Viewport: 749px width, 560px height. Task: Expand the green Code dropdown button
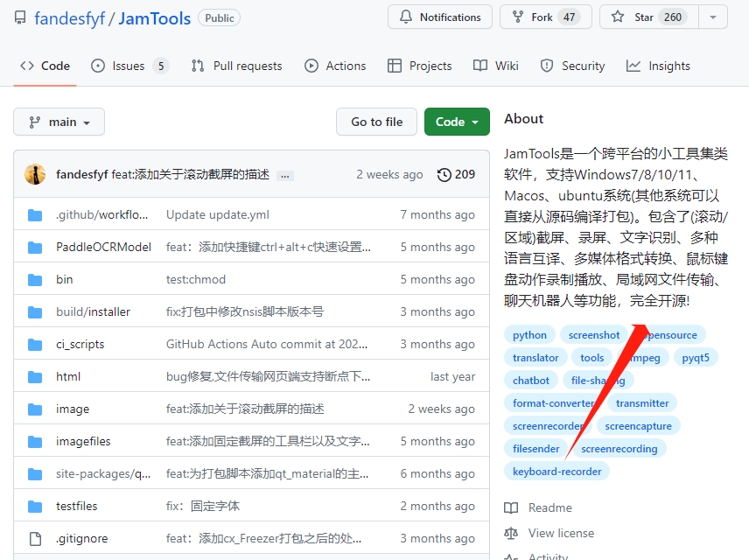point(457,122)
